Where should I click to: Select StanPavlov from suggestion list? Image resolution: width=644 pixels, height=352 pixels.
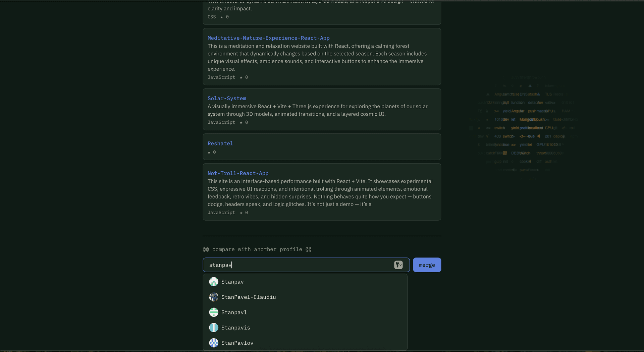[305, 343]
